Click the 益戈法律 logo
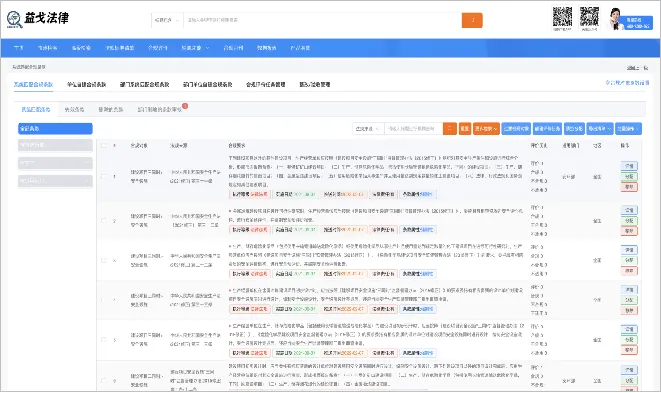The height and width of the screenshot is (393, 661). (x=37, y=19)
